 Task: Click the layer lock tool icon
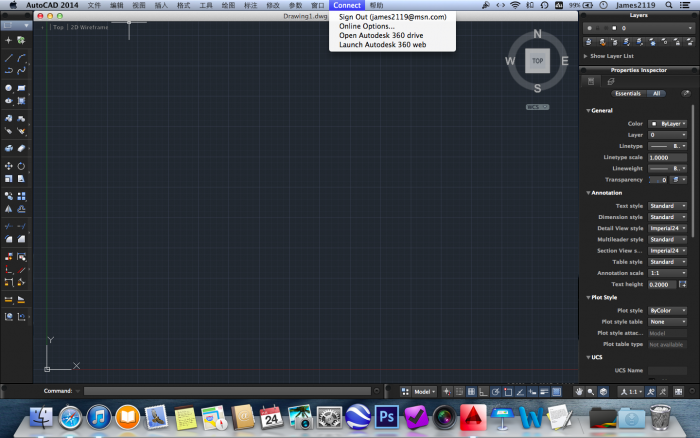click(677, 42)
